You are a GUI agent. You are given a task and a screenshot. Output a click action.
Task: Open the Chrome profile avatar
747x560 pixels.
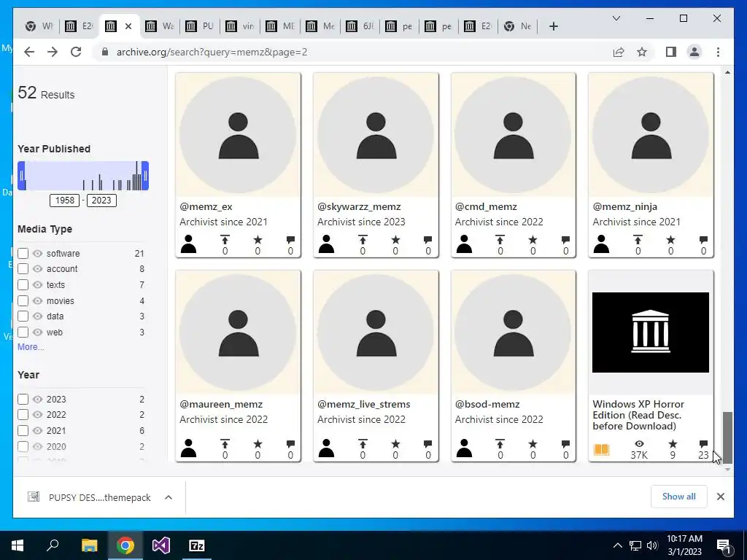(x=694, y=52)
